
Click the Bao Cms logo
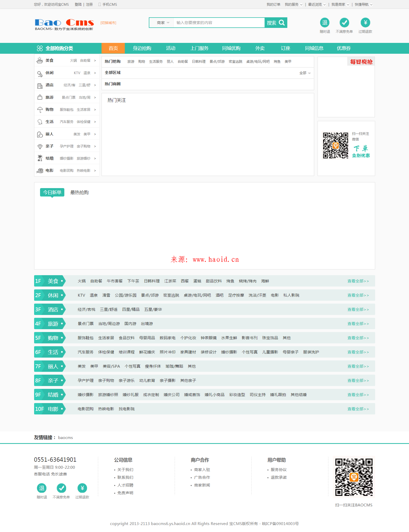coord(64,25)
